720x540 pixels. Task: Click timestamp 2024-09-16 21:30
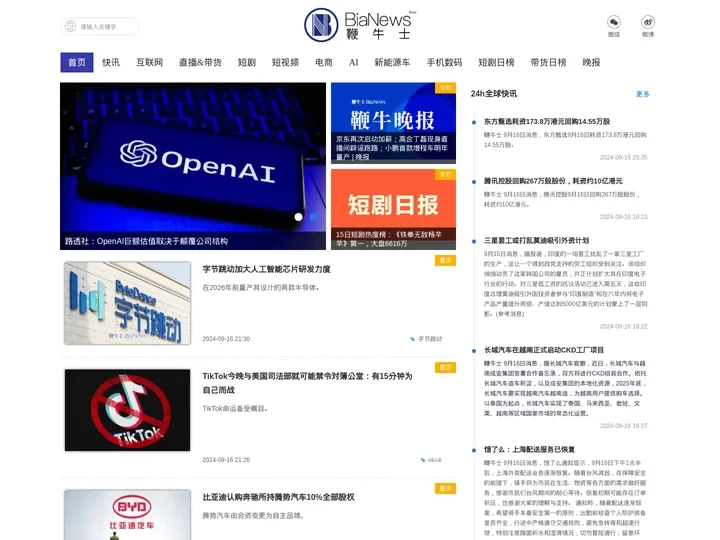click(x=226, y=339)
